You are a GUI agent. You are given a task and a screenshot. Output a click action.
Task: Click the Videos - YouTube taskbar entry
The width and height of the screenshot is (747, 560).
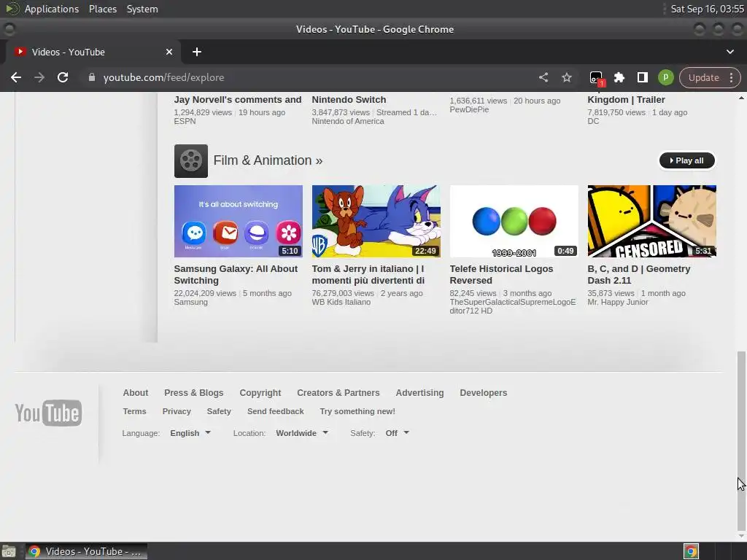[x=86, y=551]
